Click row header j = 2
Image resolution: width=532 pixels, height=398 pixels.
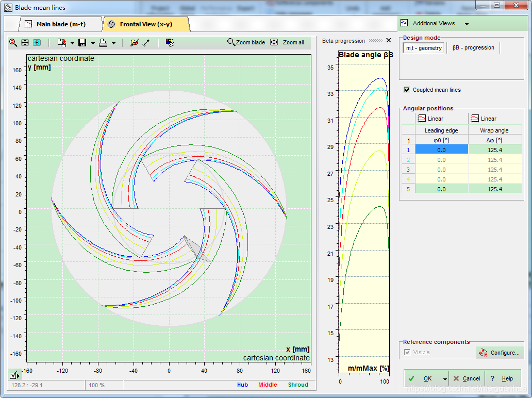[408, 159]
